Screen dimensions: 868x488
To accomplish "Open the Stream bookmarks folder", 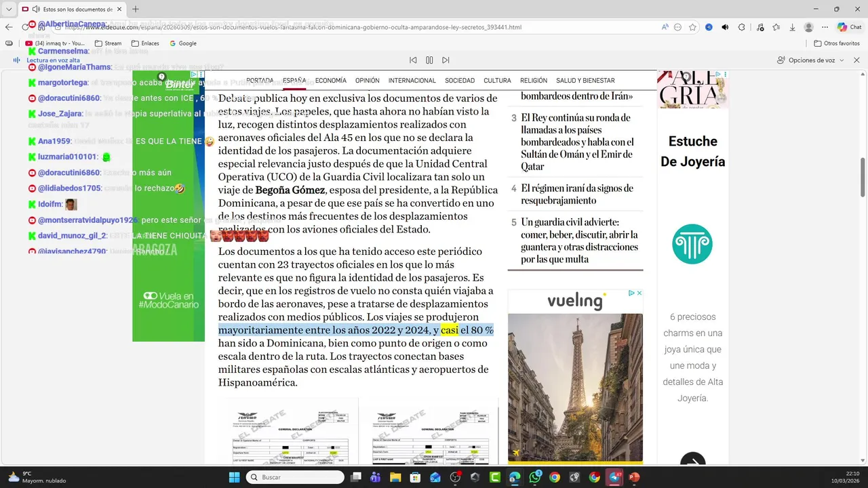I will coord(108,43).
